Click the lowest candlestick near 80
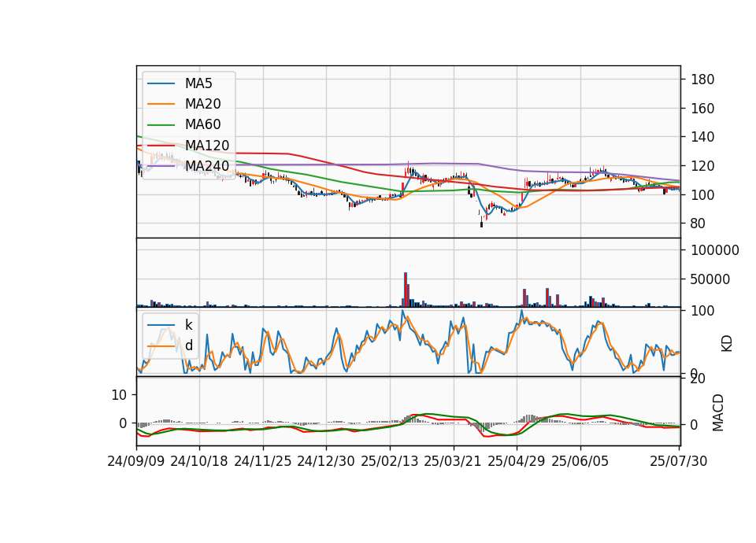Image resolution: width=756 pixels, height=543 pixels. coord(481,223)
